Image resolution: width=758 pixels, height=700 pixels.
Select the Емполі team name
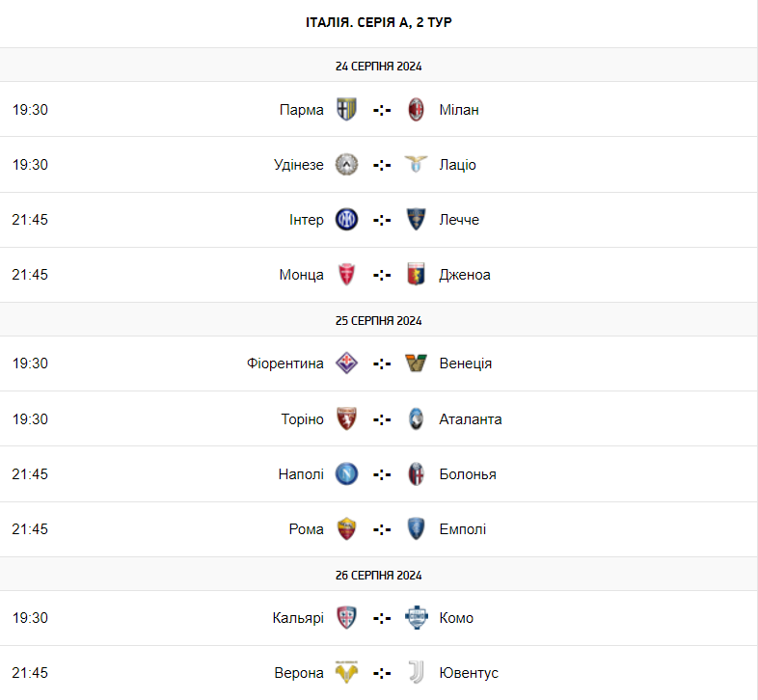pyautogui.click(x=463, y=529)
